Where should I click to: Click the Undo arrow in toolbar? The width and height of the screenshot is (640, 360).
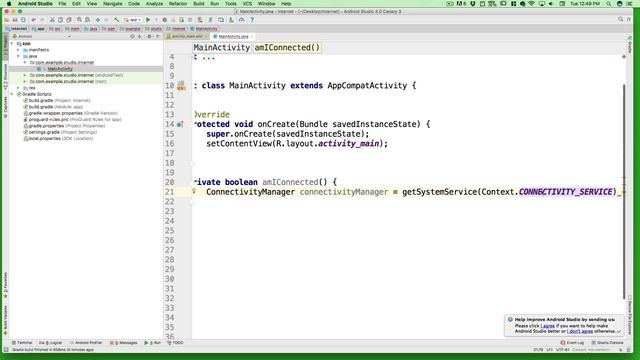(33, 20)
